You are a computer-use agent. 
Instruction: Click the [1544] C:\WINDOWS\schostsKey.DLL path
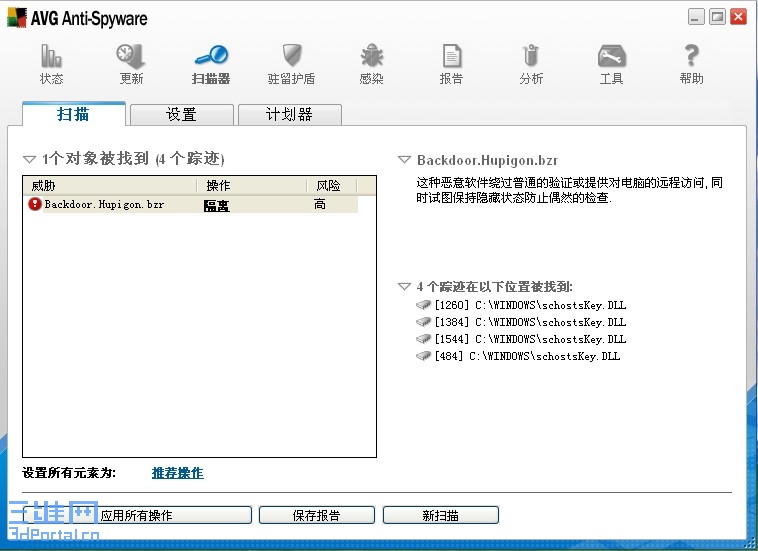point(530,339)
